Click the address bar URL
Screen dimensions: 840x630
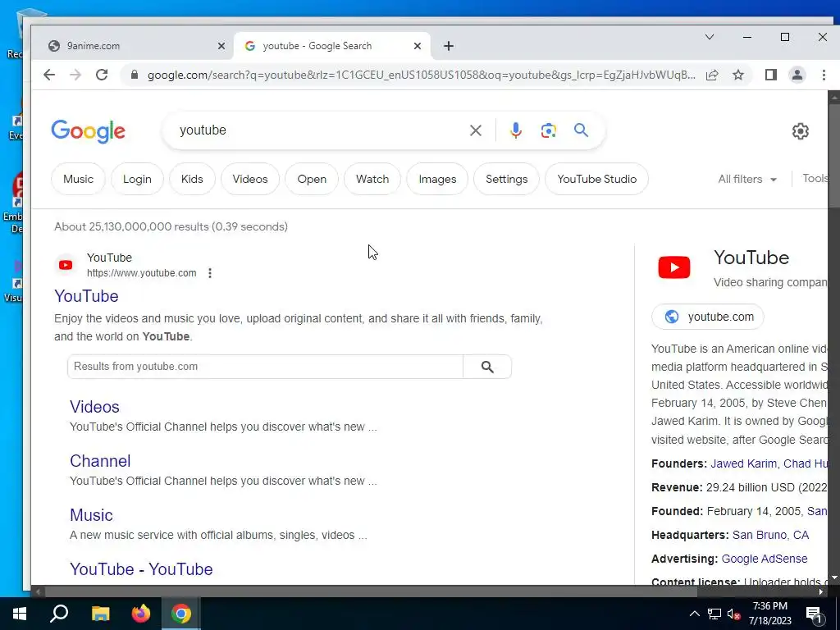pos(421,75)
